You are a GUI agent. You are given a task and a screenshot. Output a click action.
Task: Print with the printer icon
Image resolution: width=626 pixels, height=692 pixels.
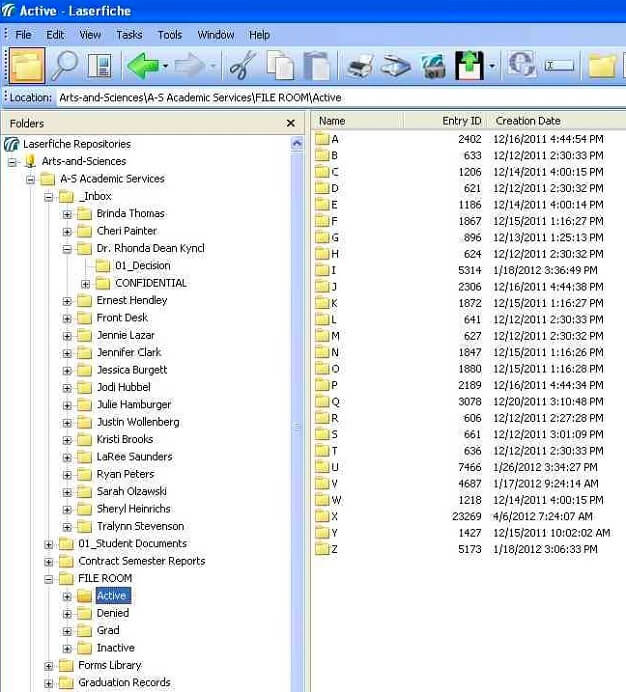click(x=360, y=66)
